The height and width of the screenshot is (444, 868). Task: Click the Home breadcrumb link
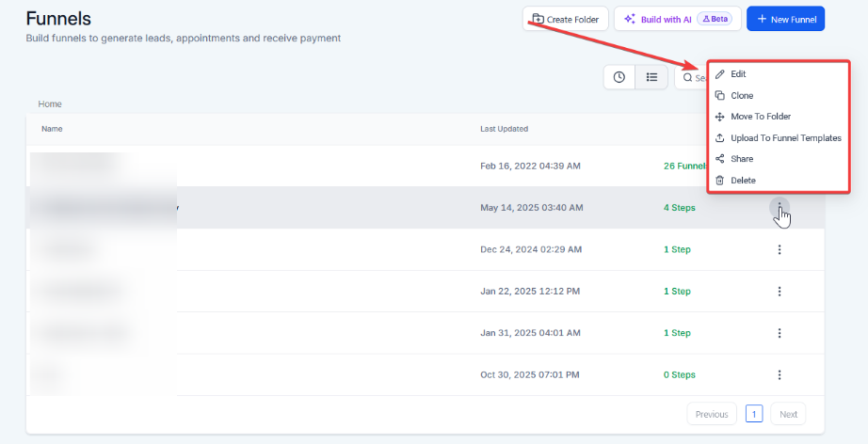tap(50, 103)
